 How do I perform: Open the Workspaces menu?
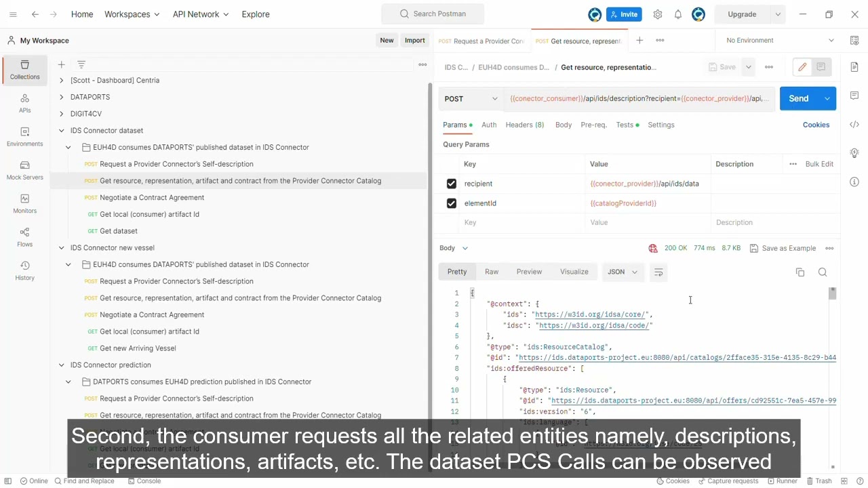[x=132, y=14]
